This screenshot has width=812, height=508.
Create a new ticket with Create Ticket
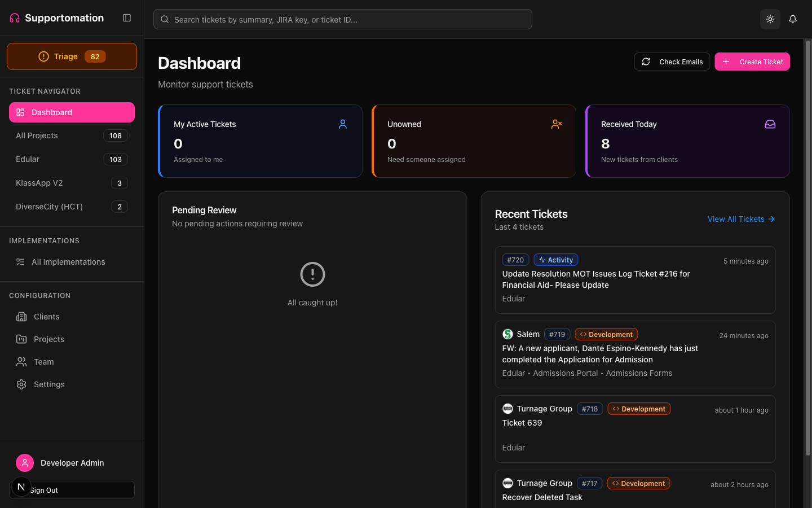752,62
